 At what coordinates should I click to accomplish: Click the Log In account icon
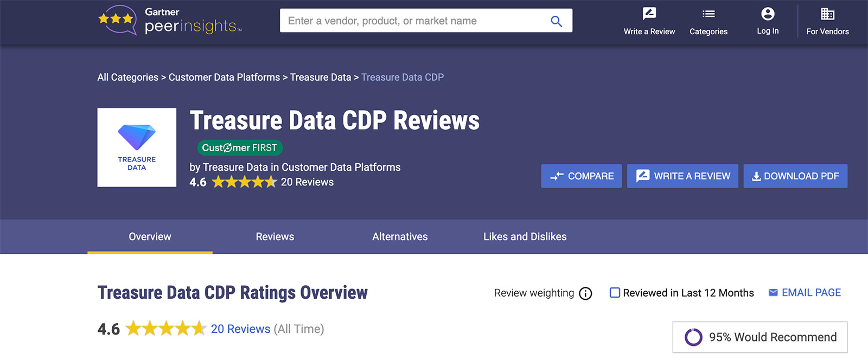point(768,14)
